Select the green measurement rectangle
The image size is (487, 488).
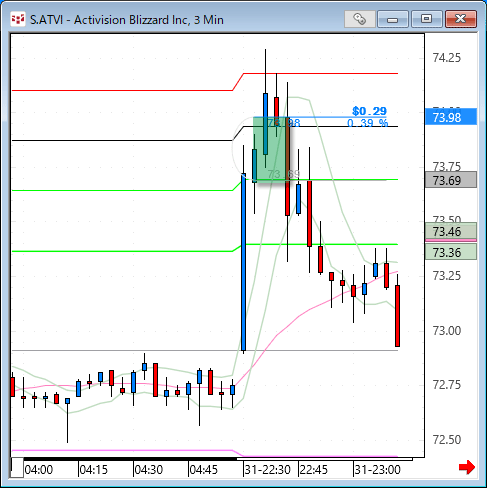click(x=271, y=149)
